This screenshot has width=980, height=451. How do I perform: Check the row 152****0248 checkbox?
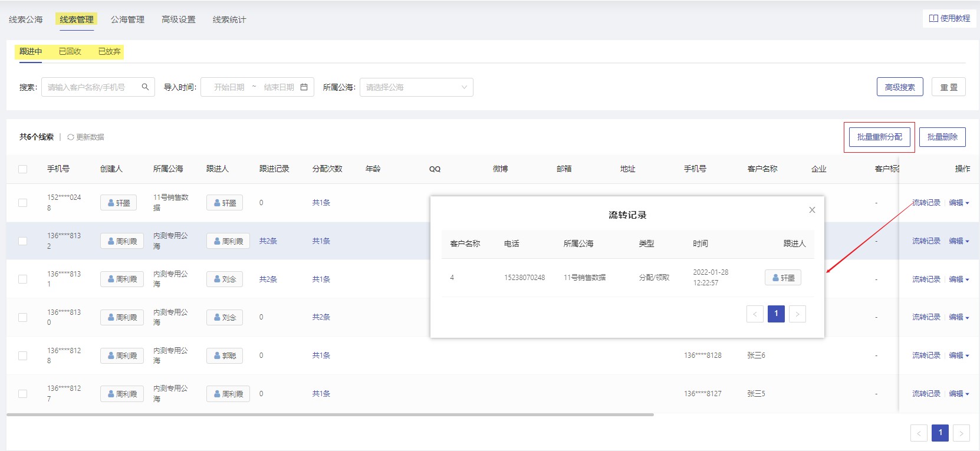tap(22, 203)
